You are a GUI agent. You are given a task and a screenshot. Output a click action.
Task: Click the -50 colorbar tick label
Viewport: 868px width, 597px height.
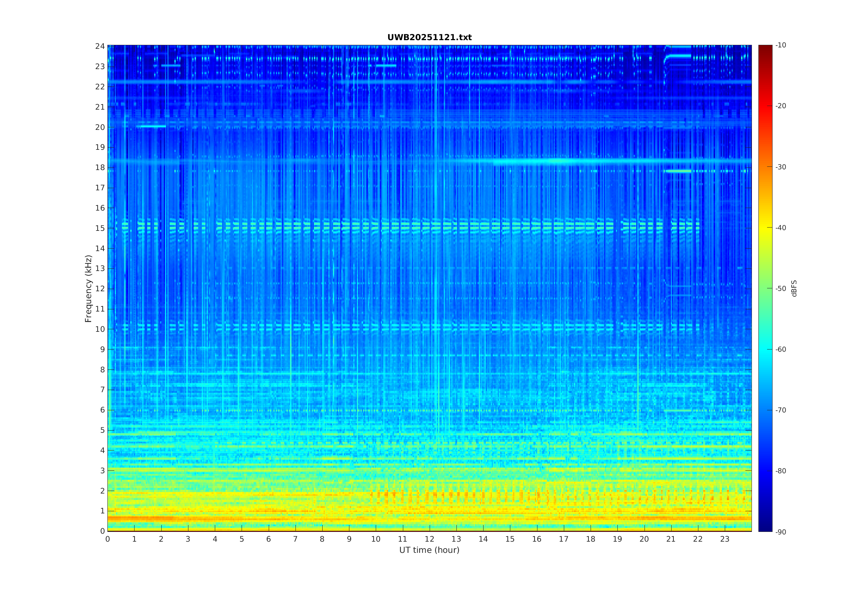point(780,288)
